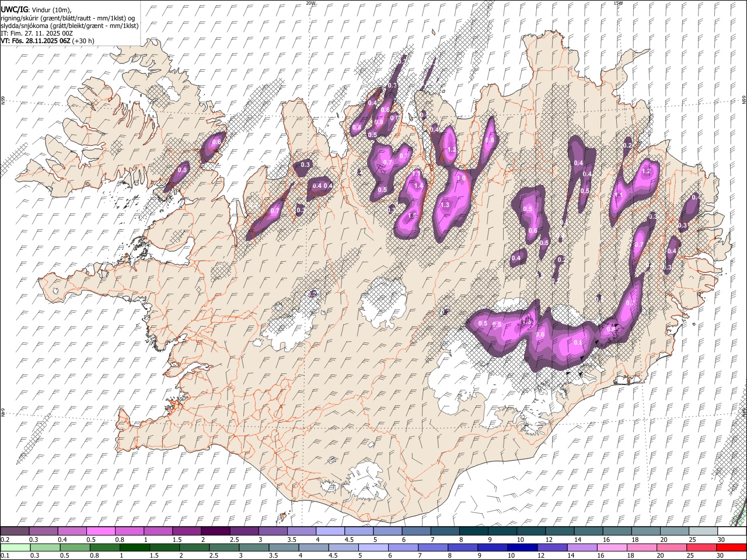Click the "IT: Fim. 27. 11. 2025 00Z" line
The width and height of the screenshot is (747, 560).
(x=37, y=33)
